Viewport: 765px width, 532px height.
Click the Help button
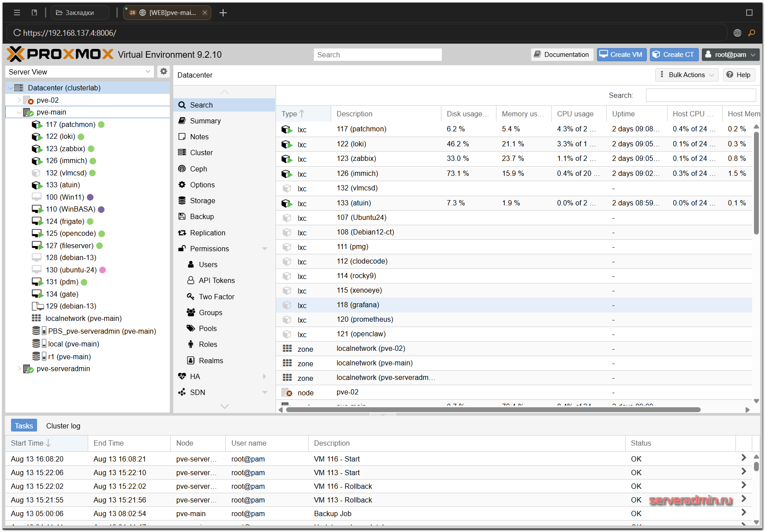tap(739, 75)
